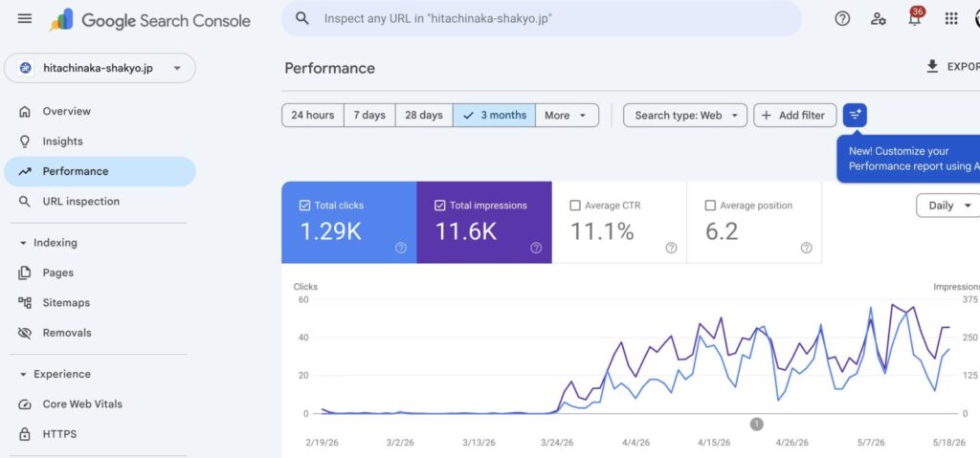Open notifications bell with 36 badge
980x458 pixels.
pyautogui.click(x=915, y=17)
